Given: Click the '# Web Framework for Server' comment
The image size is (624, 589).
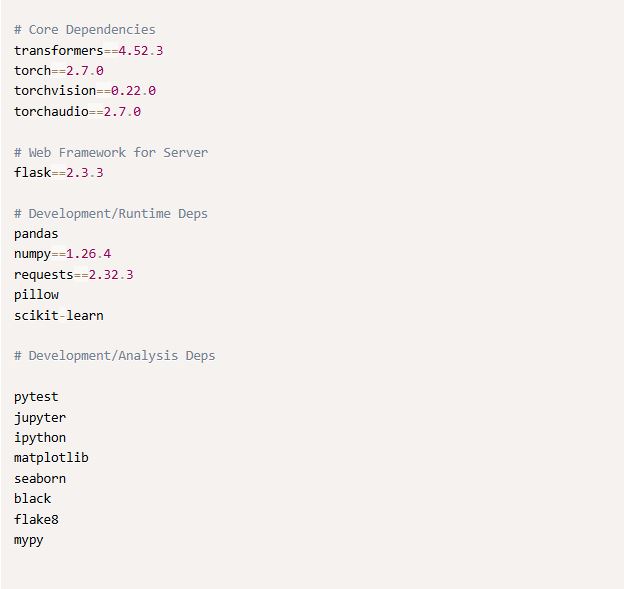Looking at the screenshot, I should click(x=111, y=152).
